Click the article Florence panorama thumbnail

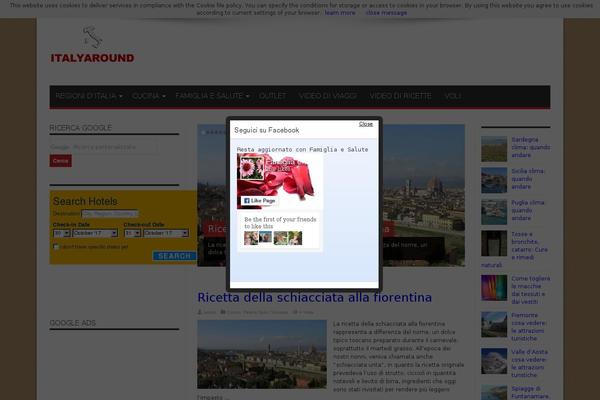coord(262,354)
